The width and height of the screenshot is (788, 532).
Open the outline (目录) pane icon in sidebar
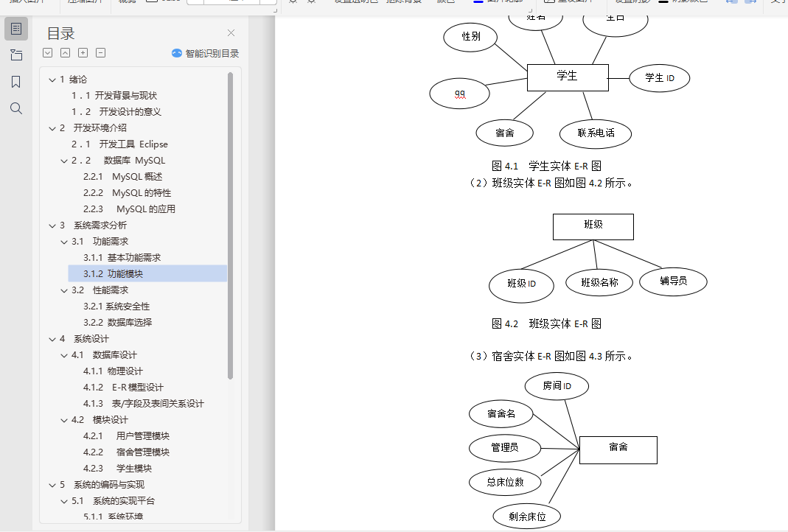pos(16,29)
